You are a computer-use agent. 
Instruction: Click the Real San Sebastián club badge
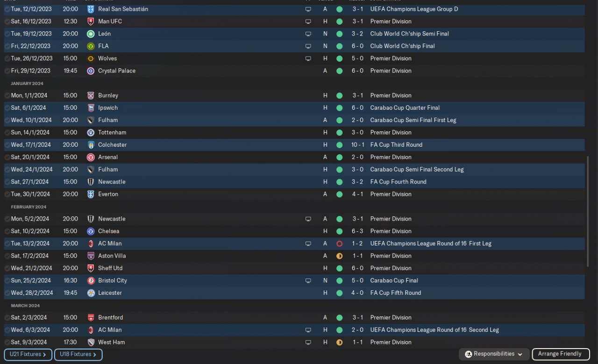pyautogui.click(x=91, y=9)
